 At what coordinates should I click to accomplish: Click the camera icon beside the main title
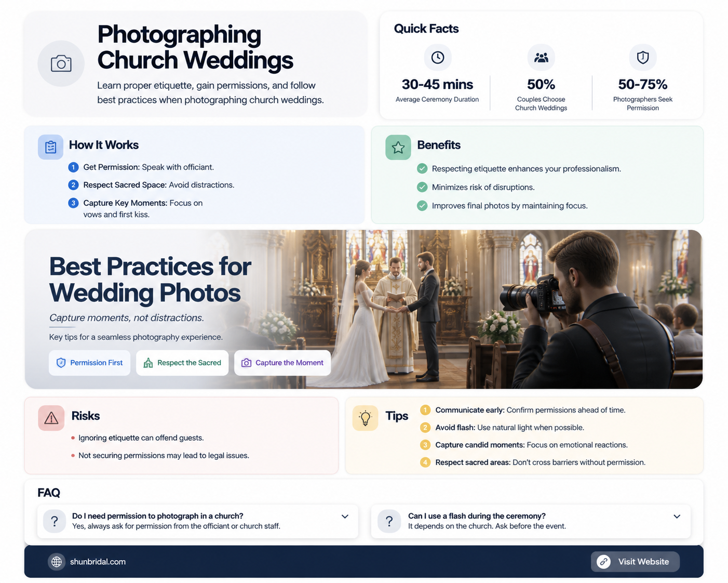point(61,63)
